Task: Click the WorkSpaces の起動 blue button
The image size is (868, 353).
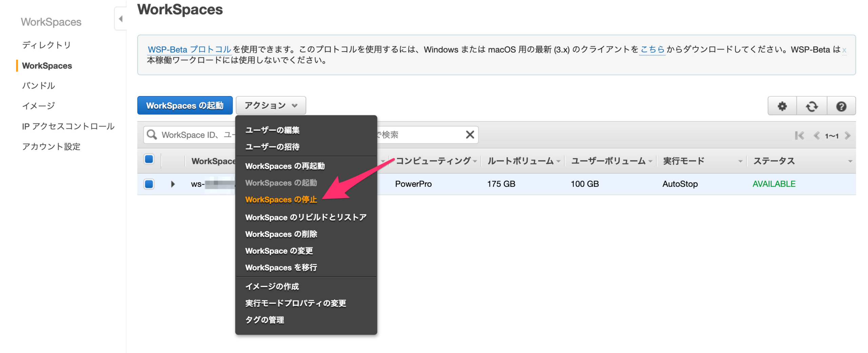Action: pos(184,105)
